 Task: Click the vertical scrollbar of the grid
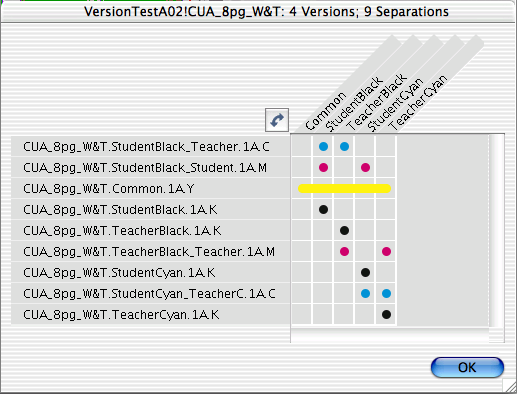point(497,231)
